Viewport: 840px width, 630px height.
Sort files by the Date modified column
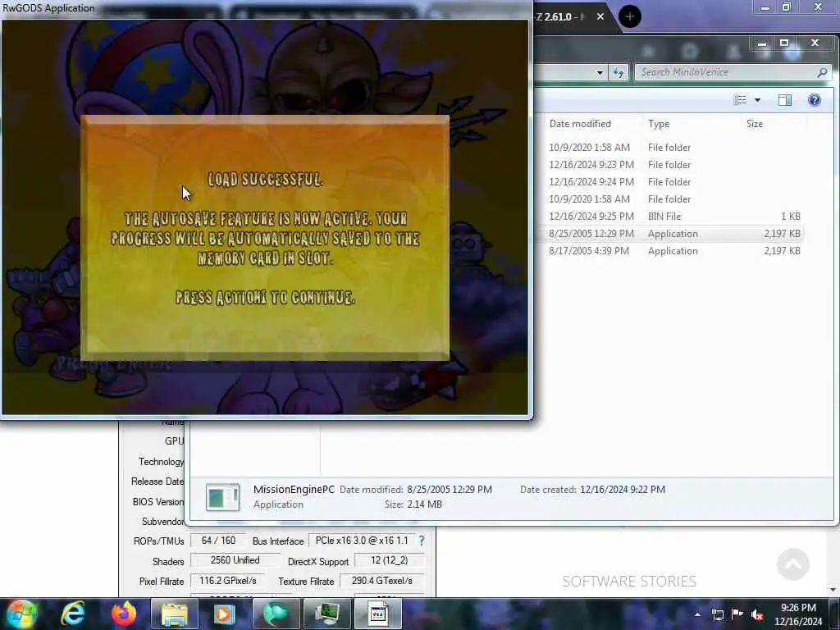[580, 124]
